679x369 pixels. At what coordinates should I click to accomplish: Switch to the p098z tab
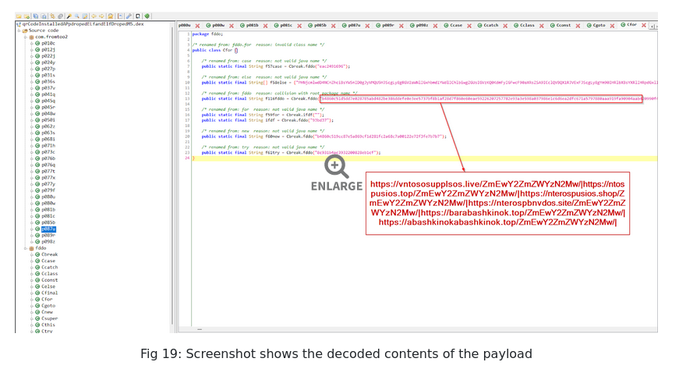pyautogui.click(x=419, y=26)
